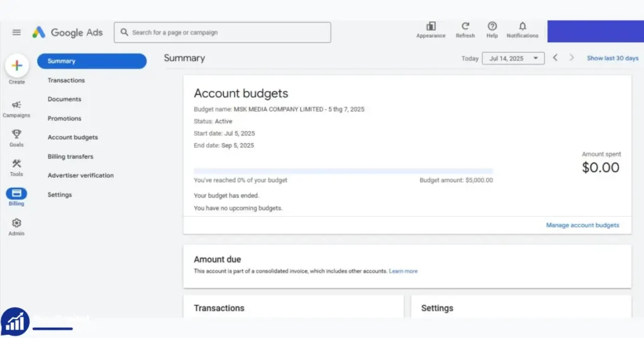Click the Settings card heading
Viewport: 644px width, 338px height.
coord(437,308)
